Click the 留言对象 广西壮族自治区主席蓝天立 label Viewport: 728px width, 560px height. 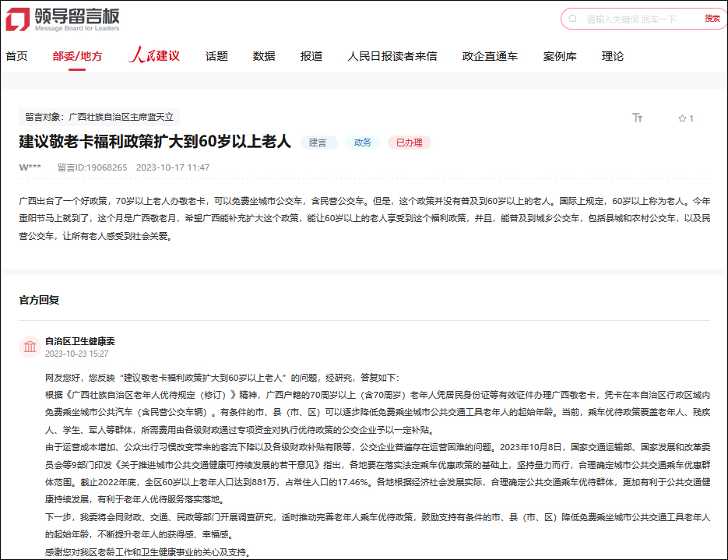click(99, 117)
